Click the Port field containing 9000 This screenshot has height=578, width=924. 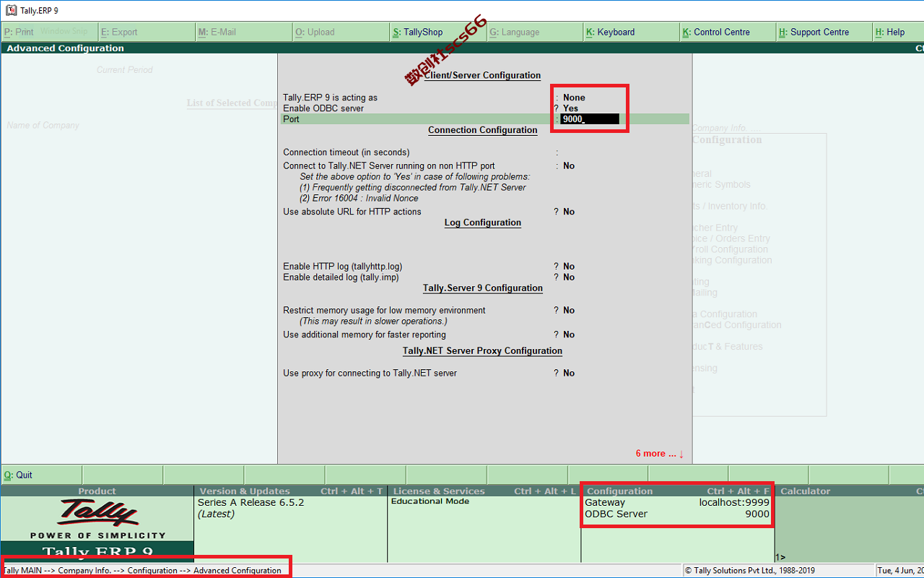(590, 119)
